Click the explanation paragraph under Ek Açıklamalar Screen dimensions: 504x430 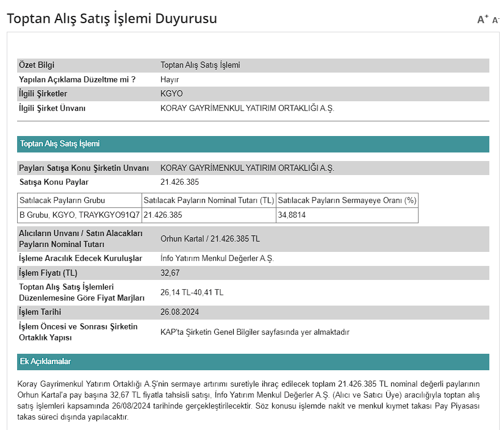coord(248,401)
